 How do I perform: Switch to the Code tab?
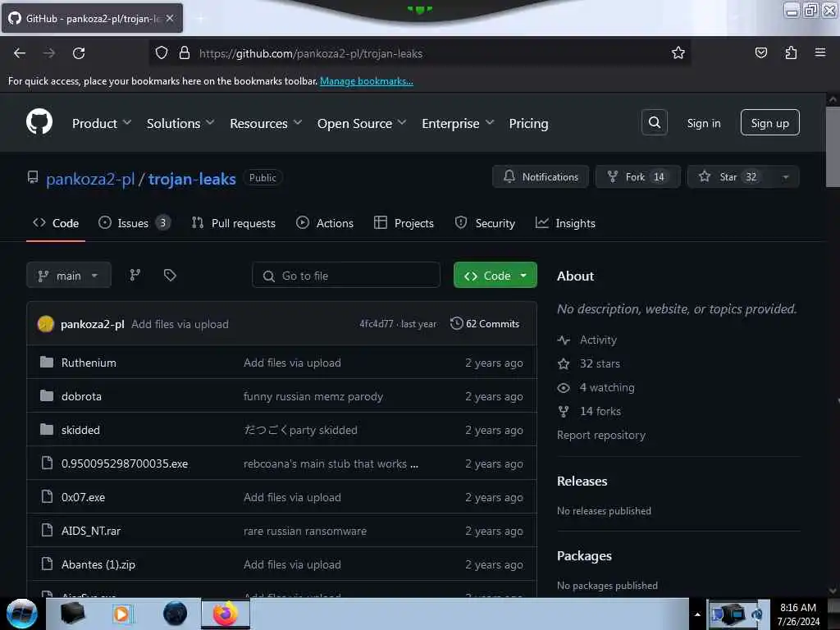56,223
